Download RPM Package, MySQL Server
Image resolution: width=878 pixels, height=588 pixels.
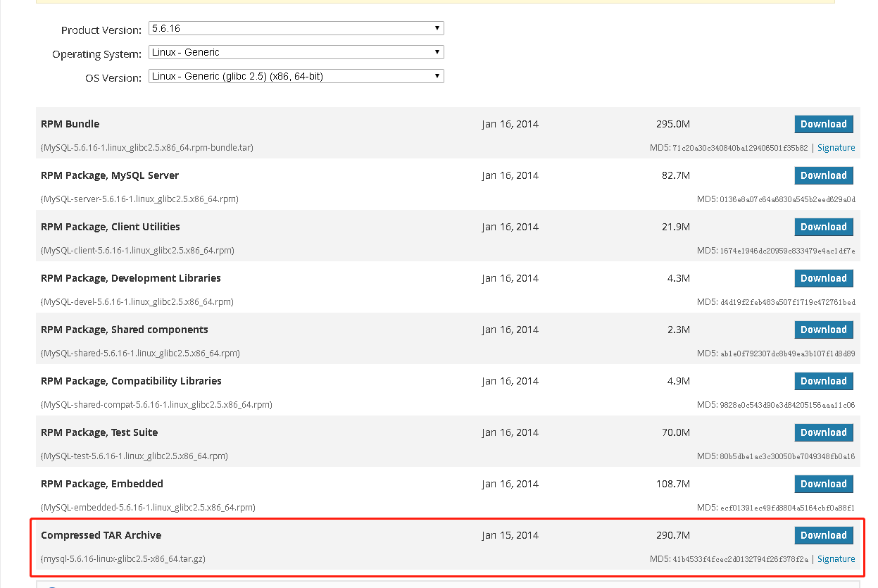824,175
